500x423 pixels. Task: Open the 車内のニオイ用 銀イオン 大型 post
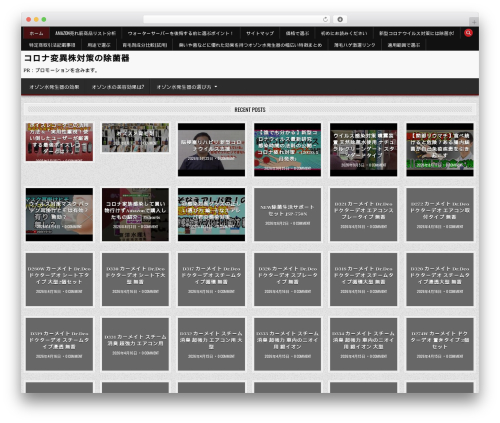363,344
